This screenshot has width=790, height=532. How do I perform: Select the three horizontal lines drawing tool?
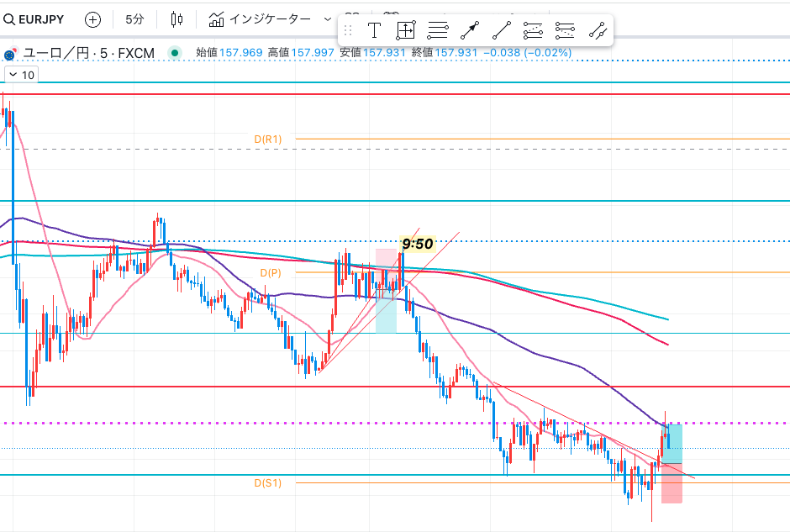coord(437,31)
